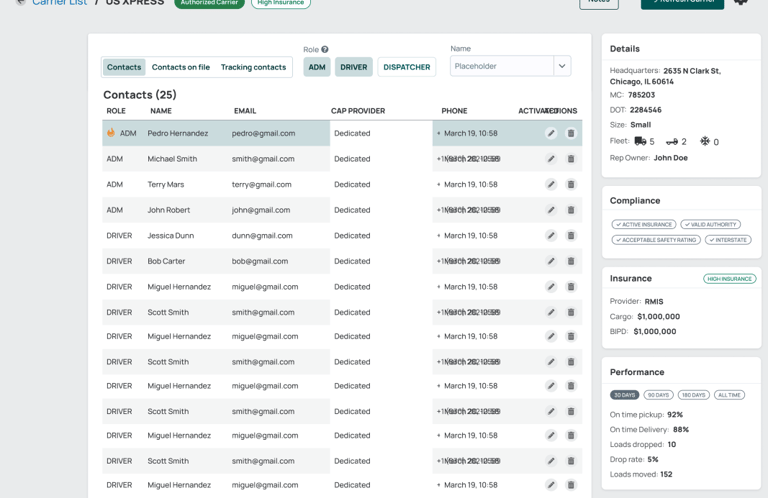Click email pedro@gmail.com
Image resolution: width=768 pixels, height=498 pixels.
(x=264, y=133)
